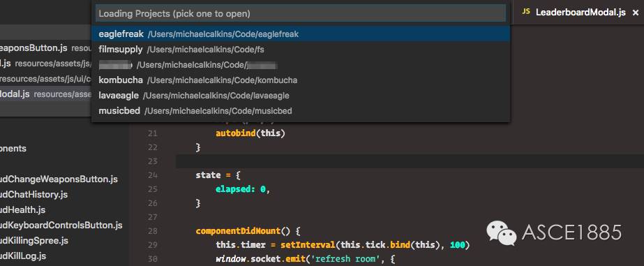Click the setInterval call on line 29

[375, 245]
